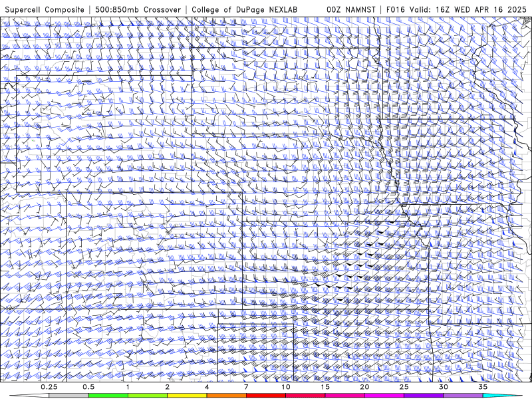Click the "10" color scale label

coord(286,387)
